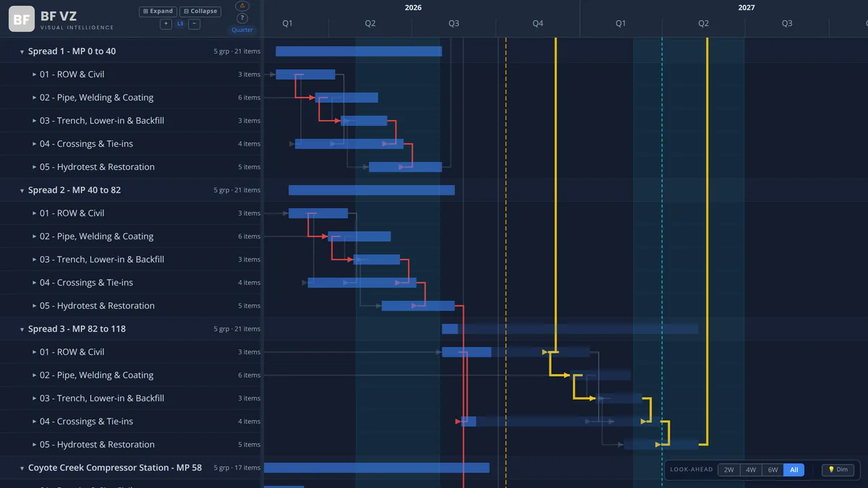Open the question mark help icon

pos(242,18)
